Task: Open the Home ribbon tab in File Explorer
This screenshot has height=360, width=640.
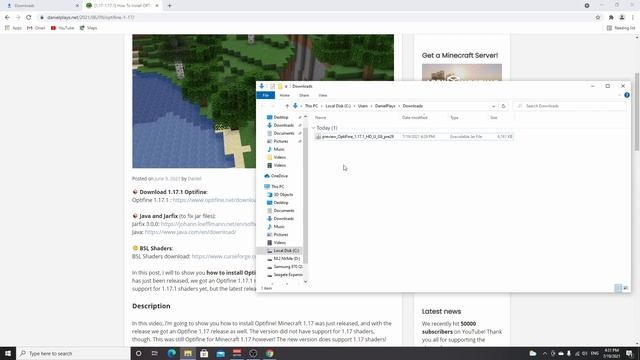Action: click(x=284, y=95)
